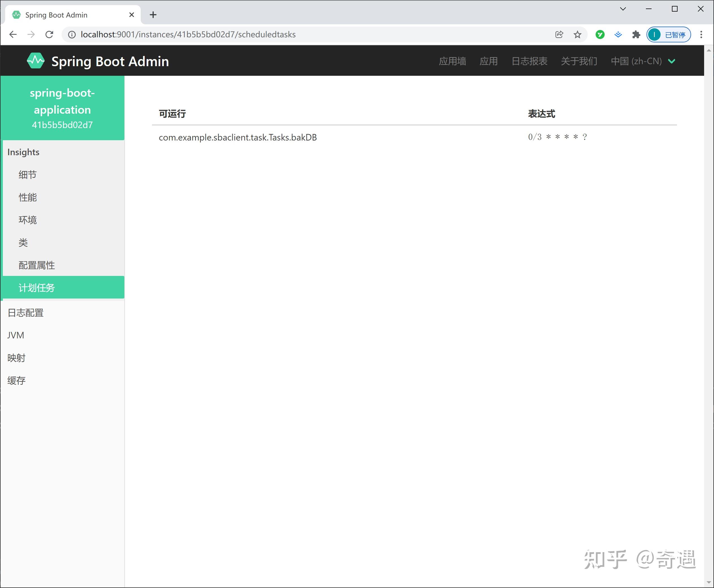Open 日志报表 from the top navigation
This screenshot has height=588, width=714.
click(529, 61)
